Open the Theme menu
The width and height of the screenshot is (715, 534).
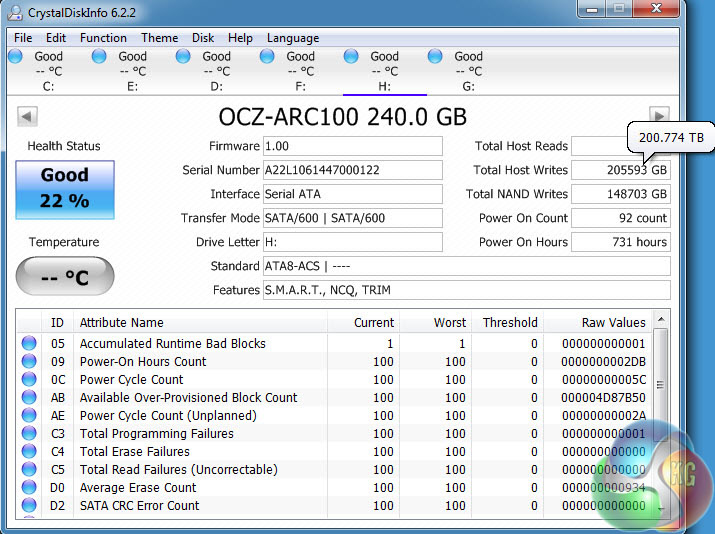pyautogui.click(x=159, y=38)
